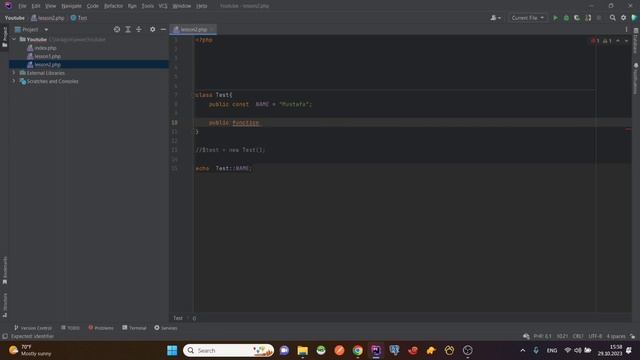
Task: Open the Problems tool window
Action: click(101, 328)
